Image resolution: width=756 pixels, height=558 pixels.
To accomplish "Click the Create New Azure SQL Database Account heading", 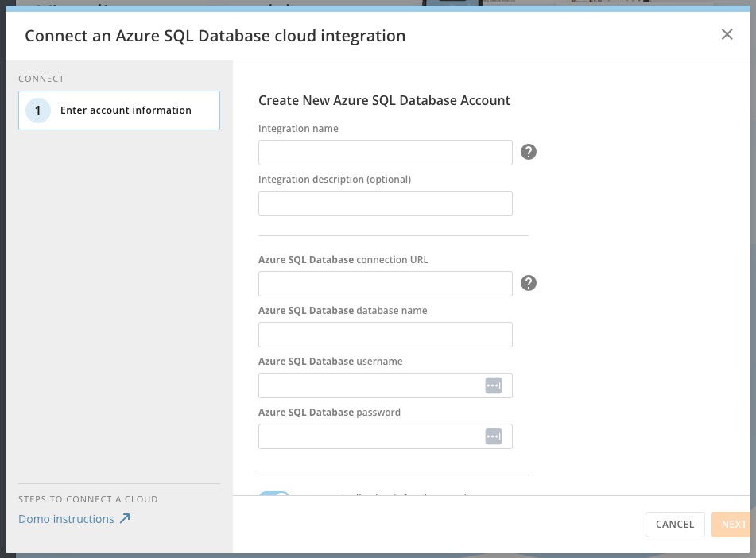I will 384,100.
